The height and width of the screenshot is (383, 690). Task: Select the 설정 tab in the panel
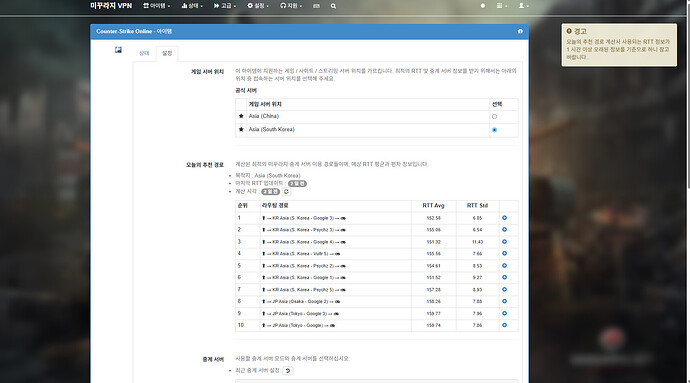(167, 53)
